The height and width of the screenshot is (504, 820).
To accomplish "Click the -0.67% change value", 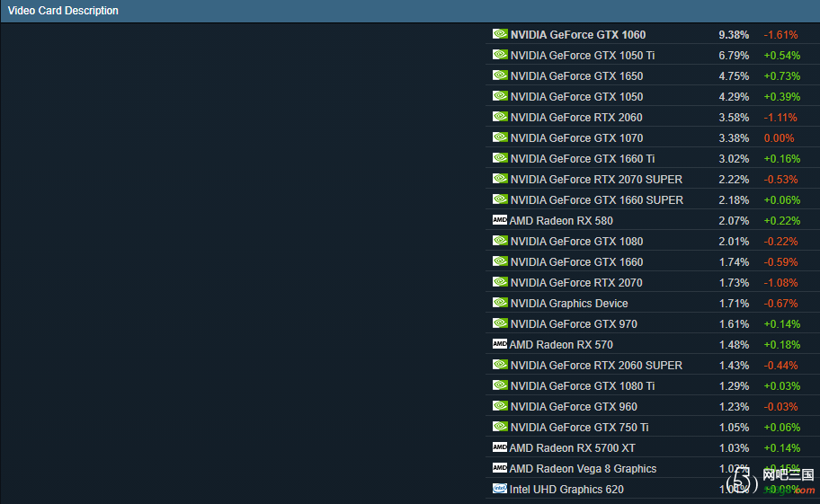I will pyautogui.click(x=780, y=304).
